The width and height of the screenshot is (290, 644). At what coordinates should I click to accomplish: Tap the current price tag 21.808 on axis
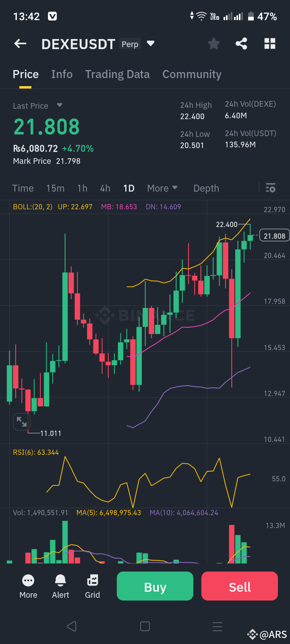(274, 236)
